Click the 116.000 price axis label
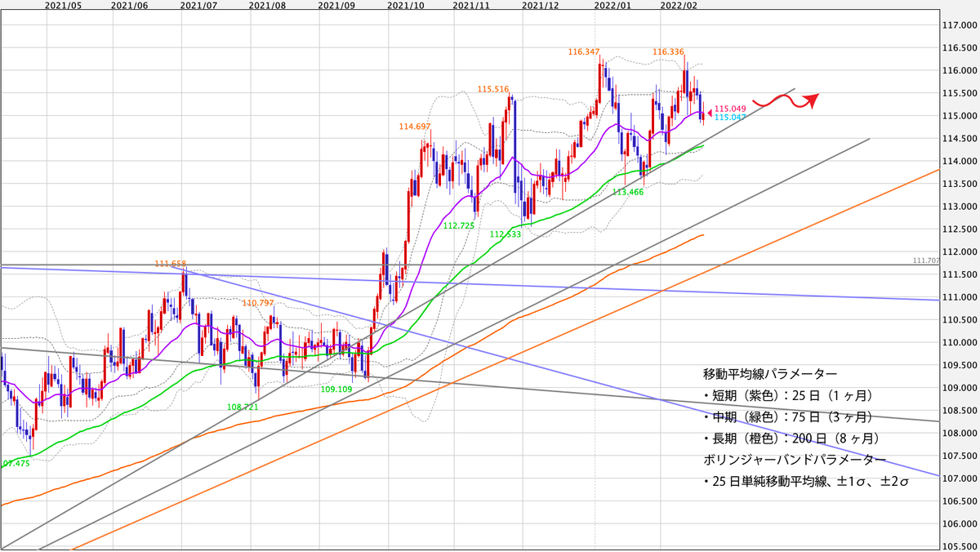Viewport: 980px width, 552px height. coord(959,71)
